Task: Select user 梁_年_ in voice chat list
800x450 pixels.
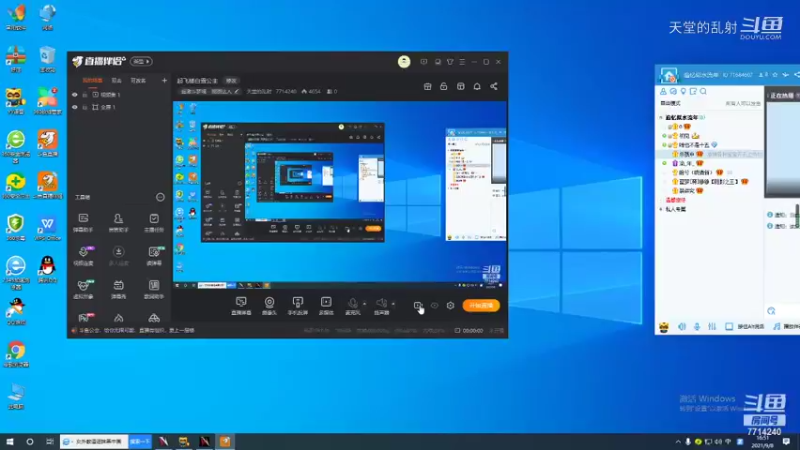Action: click(x=689, y=163)
